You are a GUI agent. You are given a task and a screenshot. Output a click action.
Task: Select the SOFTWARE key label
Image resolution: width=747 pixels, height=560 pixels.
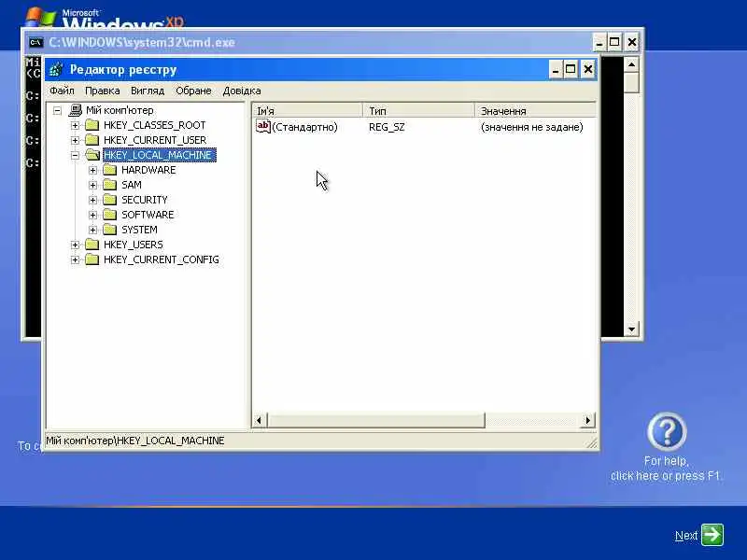click(148, 215)
